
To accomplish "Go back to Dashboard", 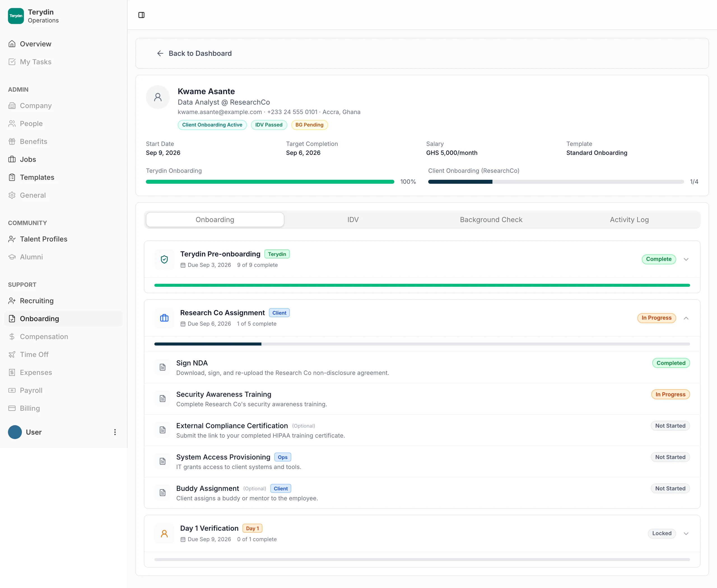I will tap(194, 53).
